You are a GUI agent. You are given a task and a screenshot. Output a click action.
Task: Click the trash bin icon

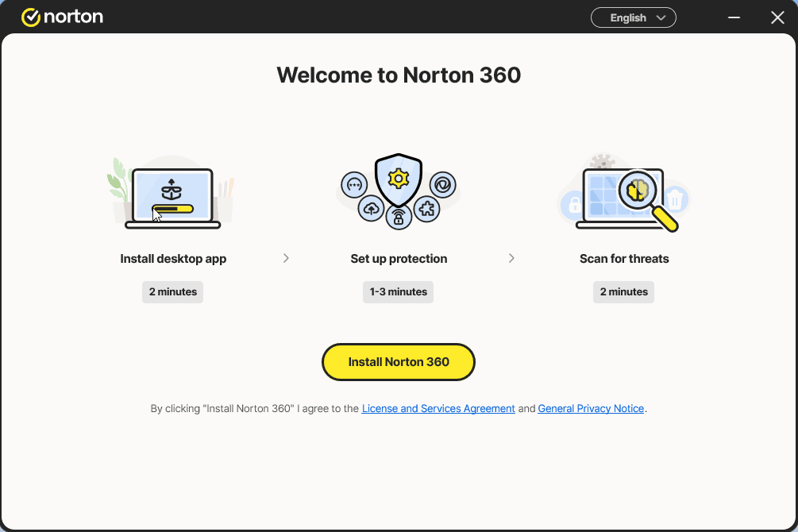point(674,198)
